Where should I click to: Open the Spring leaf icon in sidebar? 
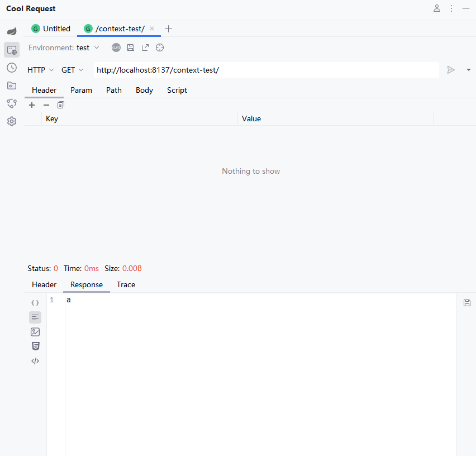point(12,31)
